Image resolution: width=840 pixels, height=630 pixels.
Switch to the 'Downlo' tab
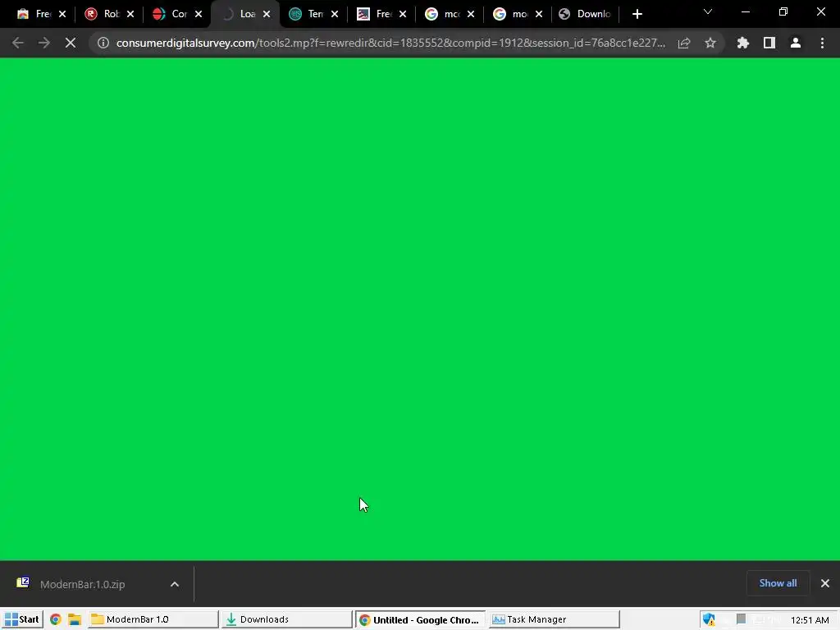click(x=585, y=14)
